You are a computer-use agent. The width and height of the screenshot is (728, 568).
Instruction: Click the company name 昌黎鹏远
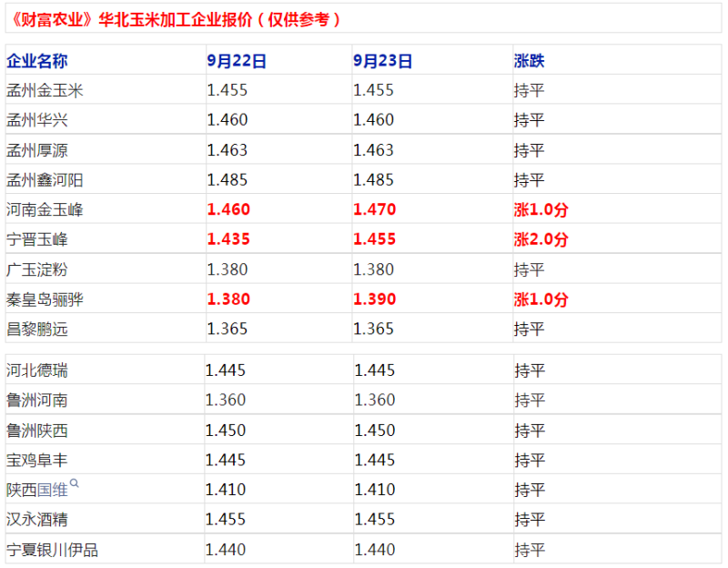coord(37,329)
